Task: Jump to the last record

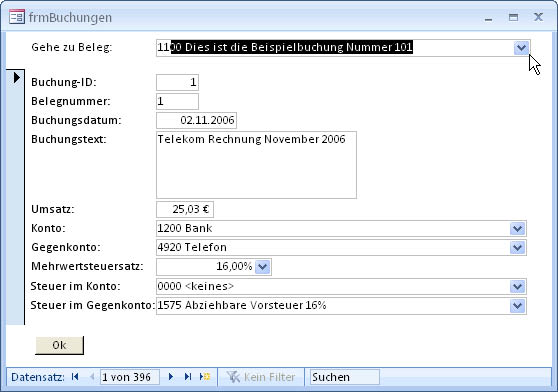Action: pos(188,377)
